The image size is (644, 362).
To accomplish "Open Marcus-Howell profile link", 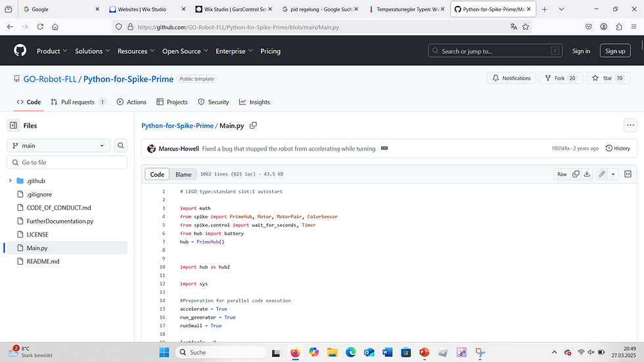I will click(x=179, y=148).
